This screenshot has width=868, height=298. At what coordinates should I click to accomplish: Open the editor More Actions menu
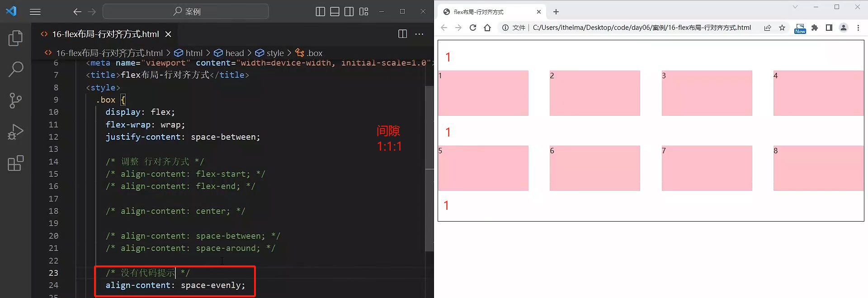tap(420, 34)
